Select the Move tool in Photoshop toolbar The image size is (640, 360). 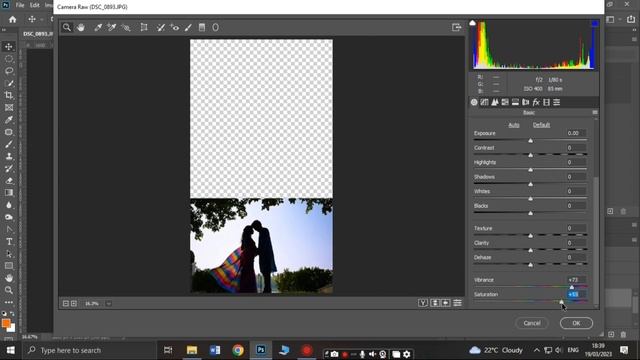[x=9, y=47]
